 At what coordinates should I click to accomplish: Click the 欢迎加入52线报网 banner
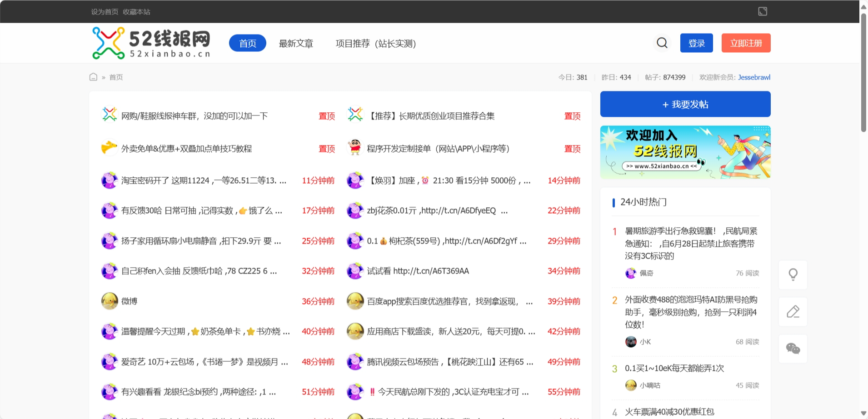pos(685,152)
